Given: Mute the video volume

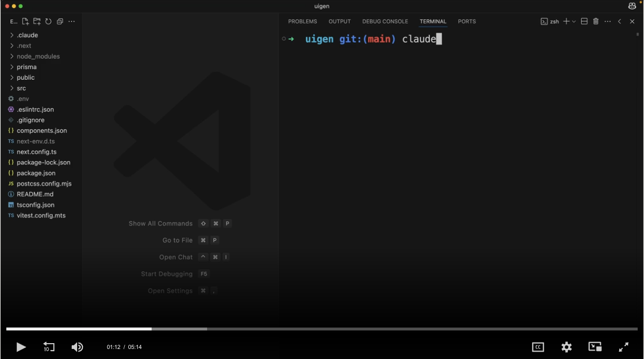Looking at the screenshot, I should coord(77,347).
